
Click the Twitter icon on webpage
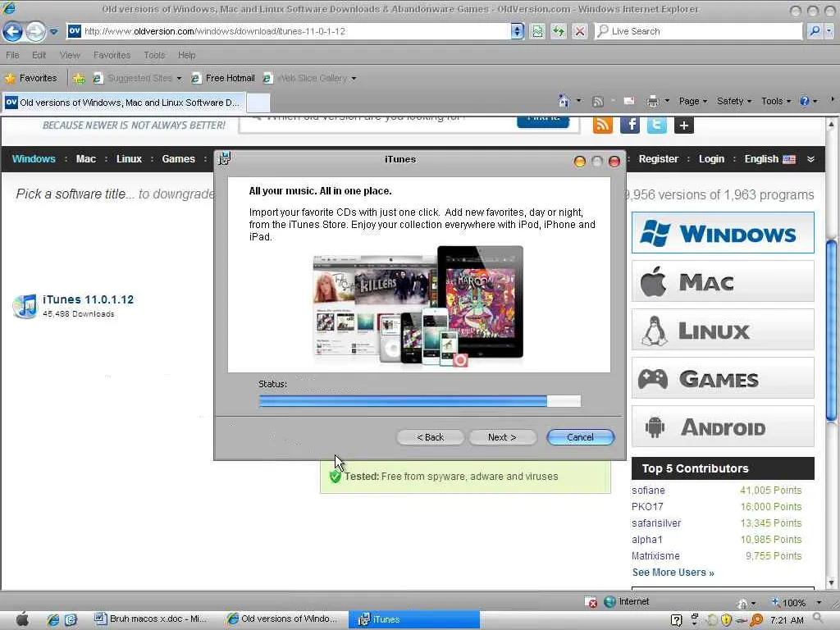coord(657,125)
